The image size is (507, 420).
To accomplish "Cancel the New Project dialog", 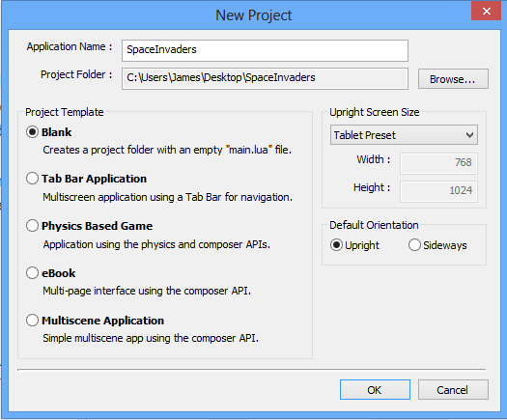I will click(453, 390).
